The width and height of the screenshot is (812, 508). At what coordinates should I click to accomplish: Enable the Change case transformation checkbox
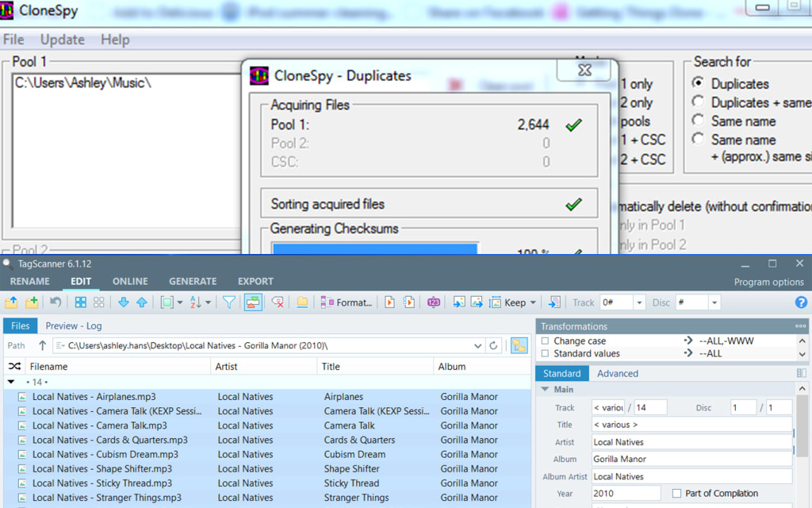[545, 341]
